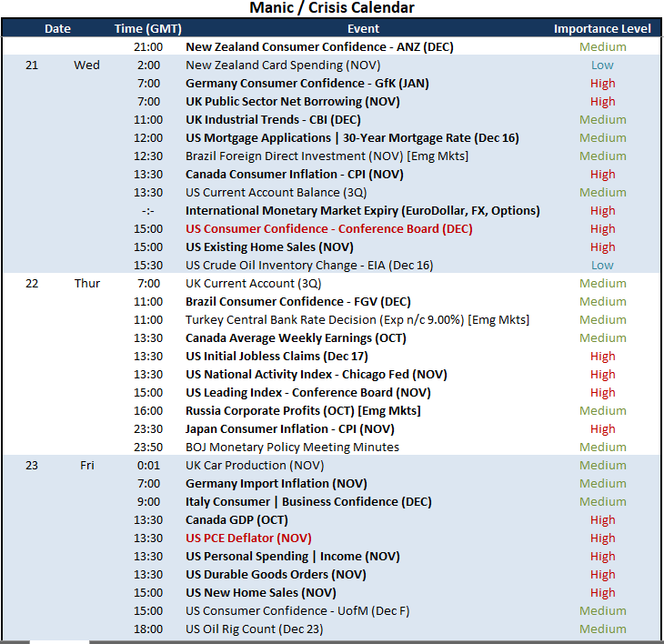
Task: Select International Monetary Market Expiry event
Action: [x=363, y=211]
